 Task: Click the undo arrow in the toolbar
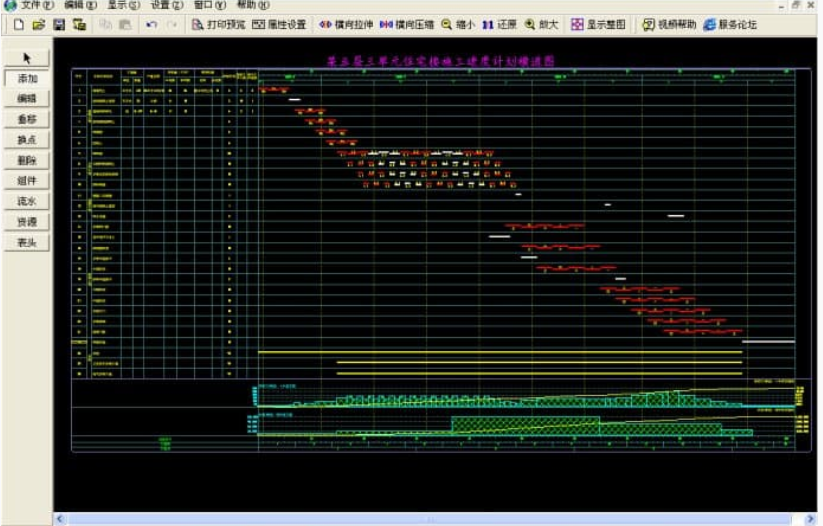click(x=151, y=24)
